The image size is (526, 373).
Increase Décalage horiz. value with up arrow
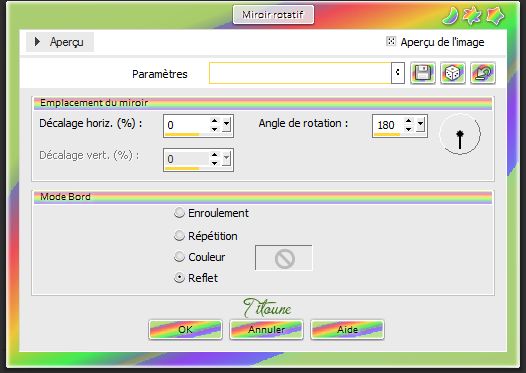click(x=214, y=121)
